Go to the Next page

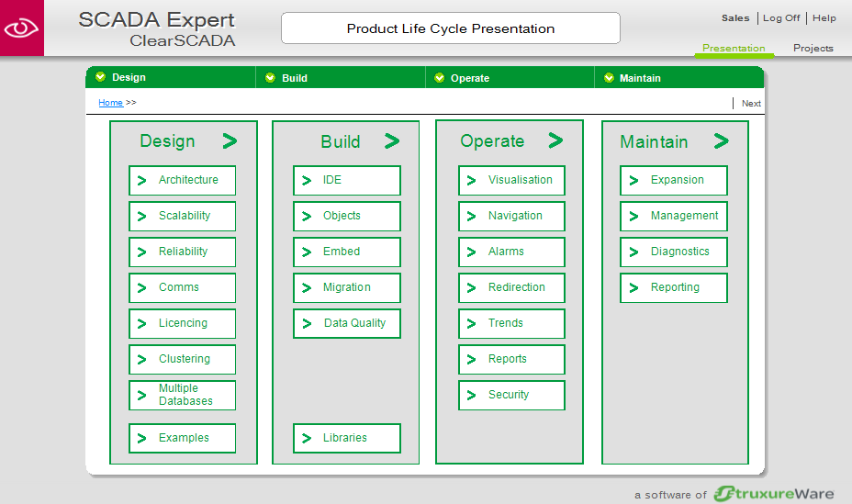(751, 103)
